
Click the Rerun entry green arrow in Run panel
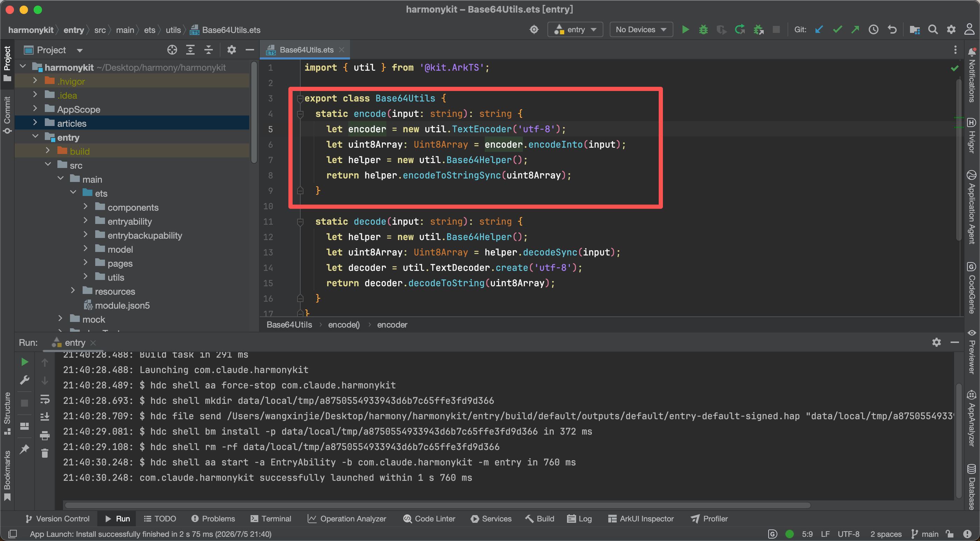point(25,362)
